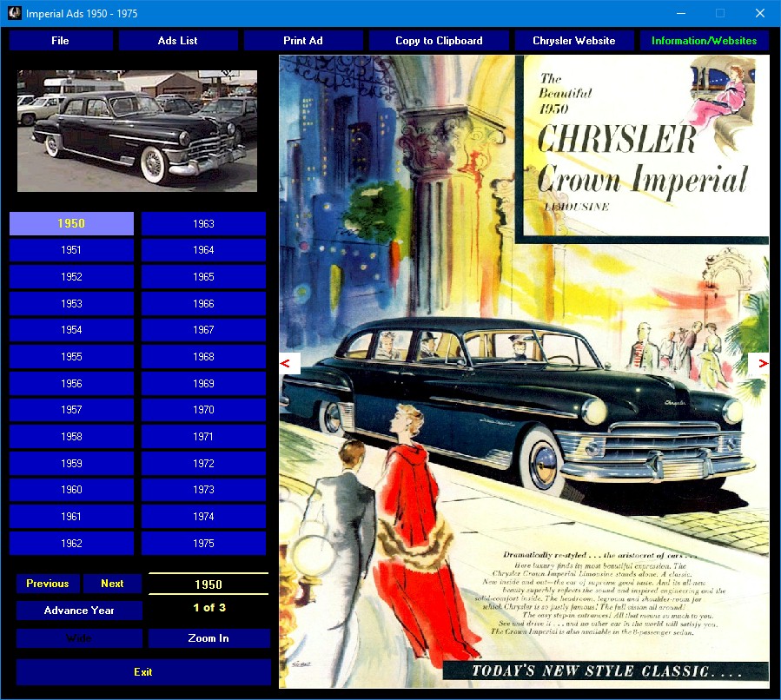Image resolution: width=781 pixels, height=700 pixels.
Task: Select the 1958 year button
Action: coord(72,437)
